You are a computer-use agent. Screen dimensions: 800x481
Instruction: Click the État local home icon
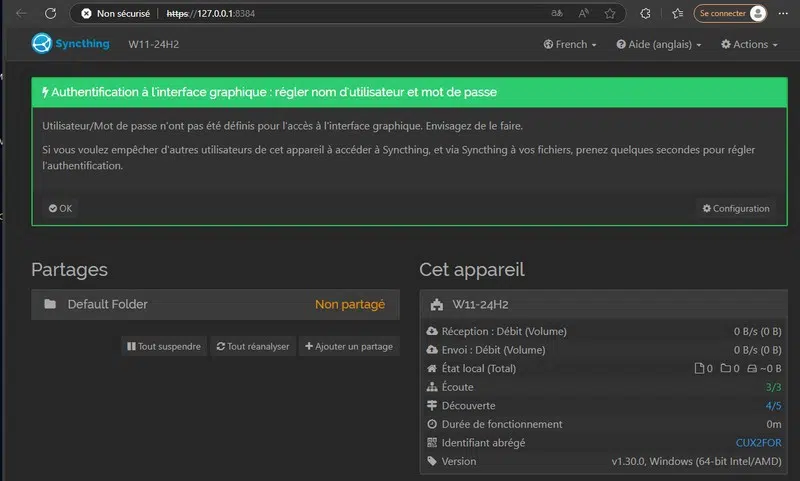[432, 368]
